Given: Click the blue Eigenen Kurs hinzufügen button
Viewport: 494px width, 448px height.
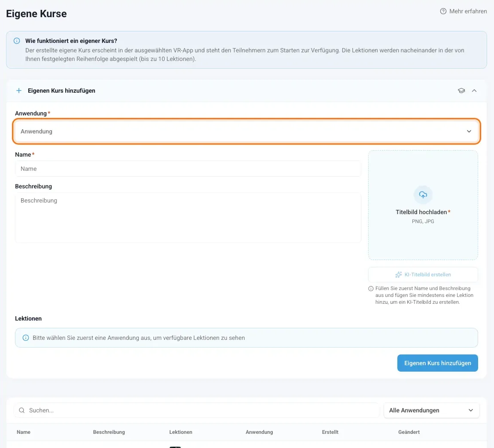Looking at the screenshot, I should point(437,363).
